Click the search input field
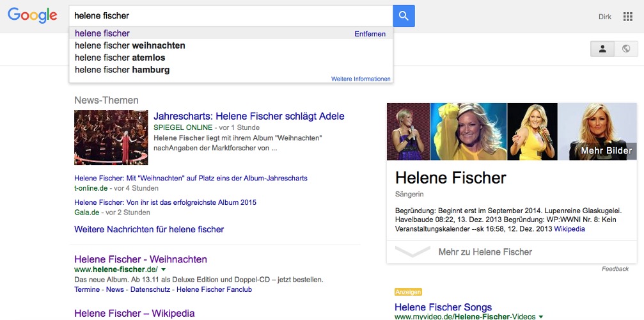Viewport: 644px width, 320px height. [x=231, y=16]
